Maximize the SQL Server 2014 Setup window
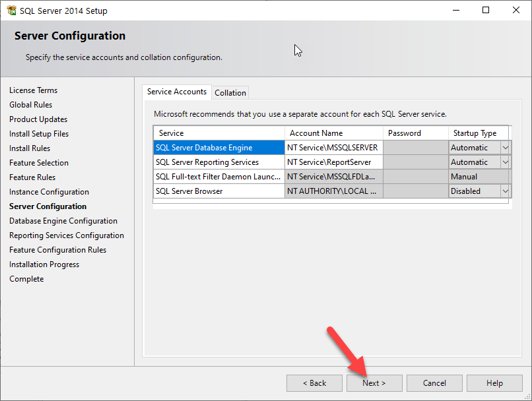The image size is (532, 401). (486, 10)
